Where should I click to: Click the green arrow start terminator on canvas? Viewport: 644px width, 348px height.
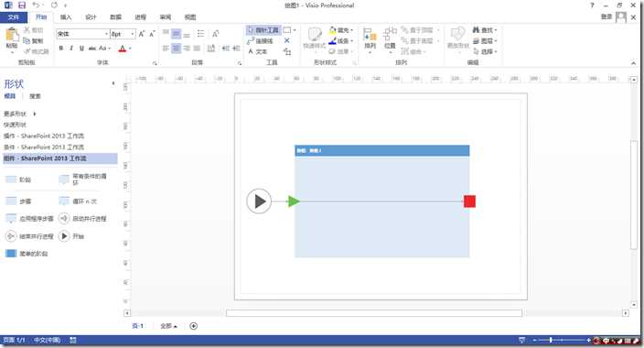tap(294, 201)
